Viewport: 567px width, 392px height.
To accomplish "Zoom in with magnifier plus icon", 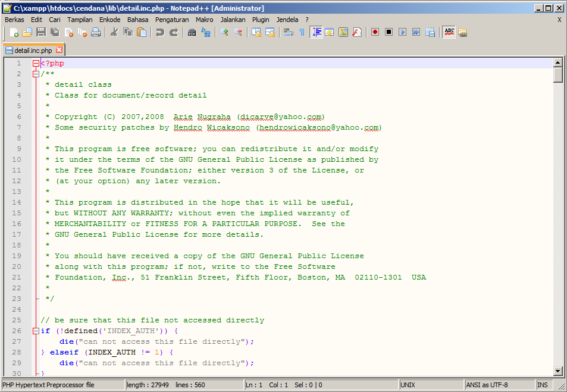I will pyautogui.click(x=224, y=33).
